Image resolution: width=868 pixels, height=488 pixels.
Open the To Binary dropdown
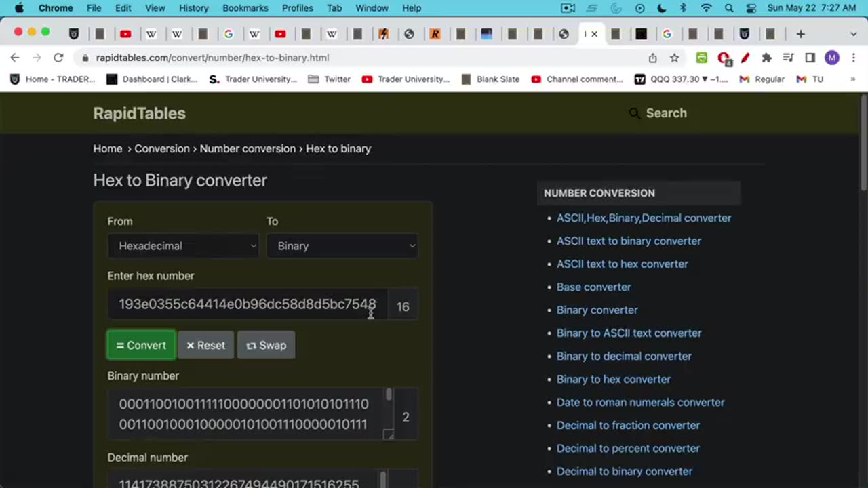(342, 246)
